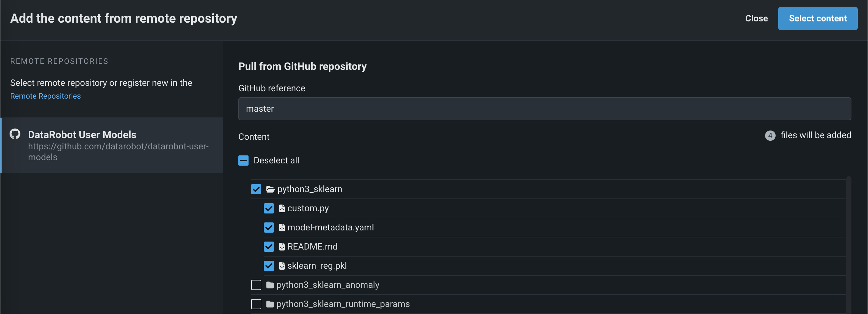Viewport: 868px width, 314px height.
Task: Expand the python3_sklearn_runtime_params folder name
Action: [343, 304]
